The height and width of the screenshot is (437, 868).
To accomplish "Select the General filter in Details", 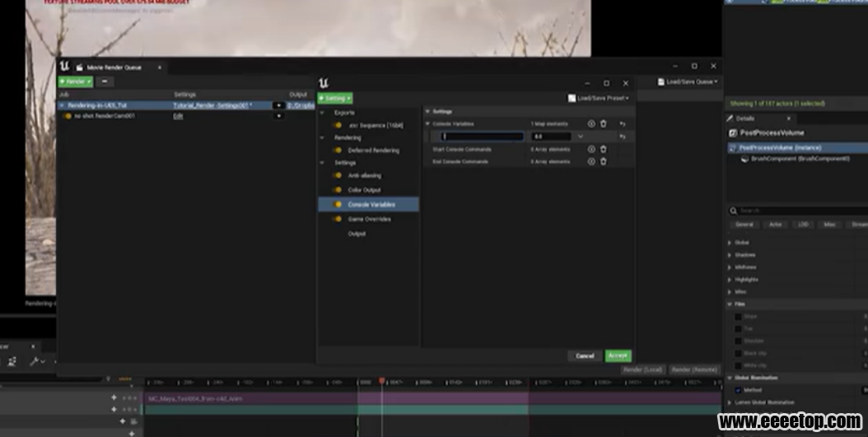I will (744, 225).
